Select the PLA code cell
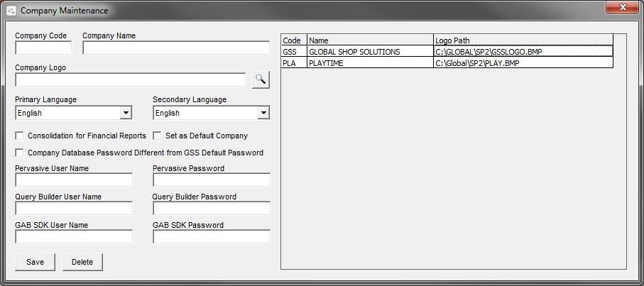 coord(294,62)
